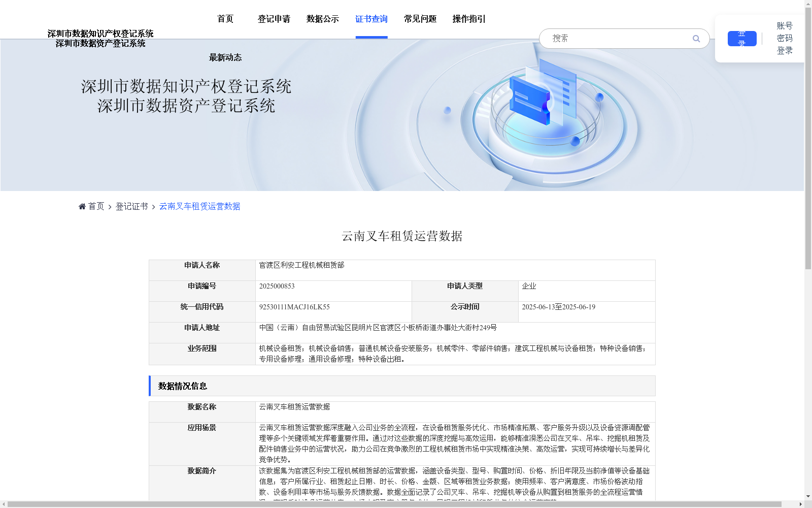
Task: Click the 数据简介 label cell
Action: pyautogui.click(x=202, y=483)
